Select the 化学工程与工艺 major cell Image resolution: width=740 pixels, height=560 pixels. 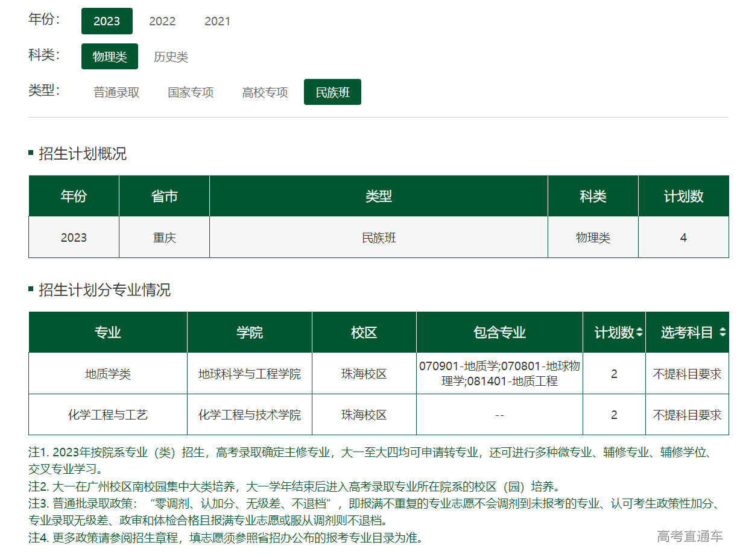point(108,415)
